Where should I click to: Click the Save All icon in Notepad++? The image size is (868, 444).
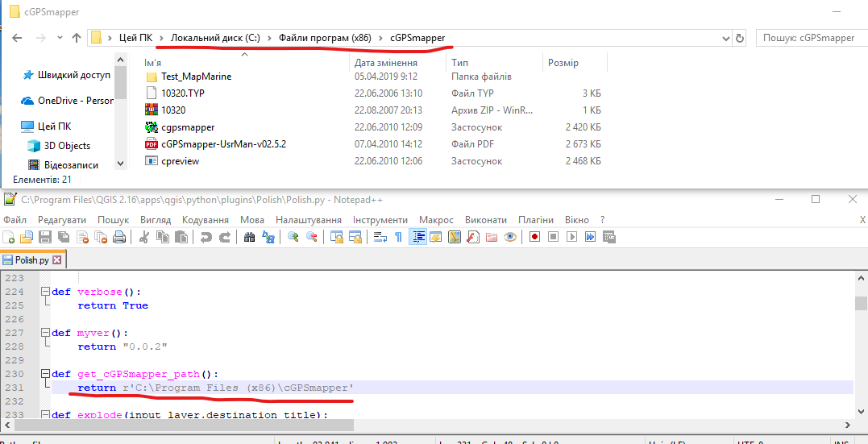point(64,237)
